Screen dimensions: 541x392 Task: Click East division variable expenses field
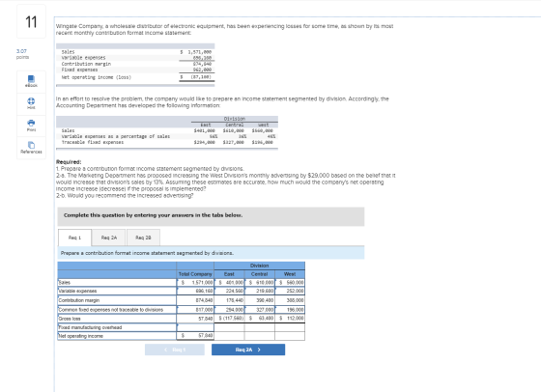(230, 291)
